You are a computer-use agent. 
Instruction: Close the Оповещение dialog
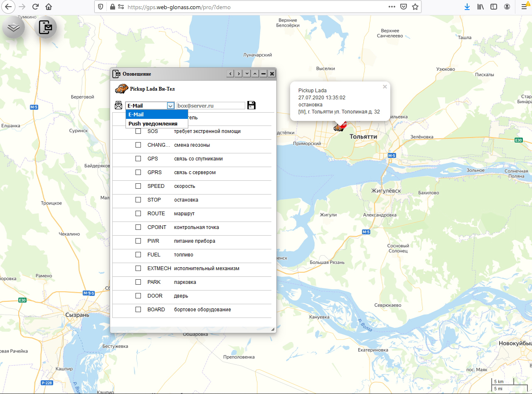tap(272, 74)
